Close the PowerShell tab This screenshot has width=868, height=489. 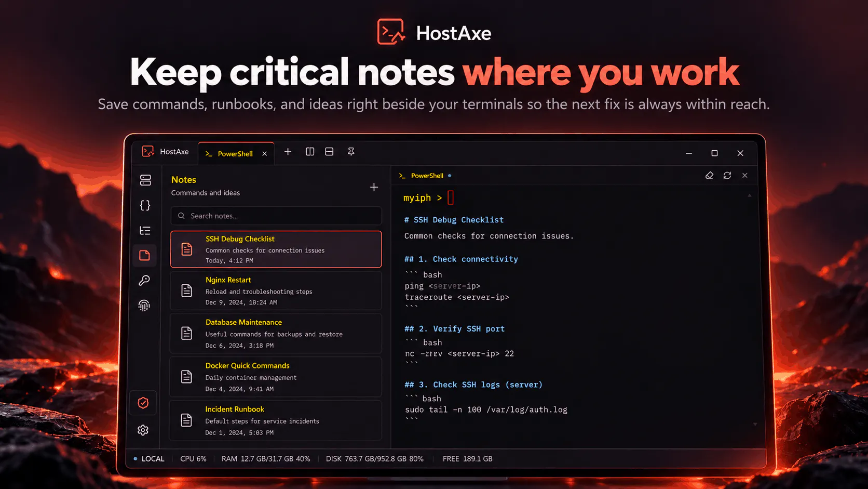[265, 154]
